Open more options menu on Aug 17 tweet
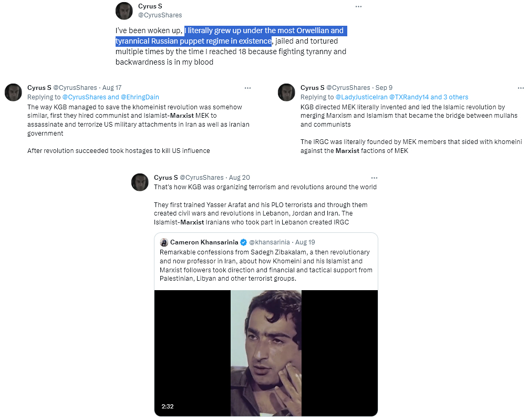The width and height of the screenshot is (528, 420). 247,88
